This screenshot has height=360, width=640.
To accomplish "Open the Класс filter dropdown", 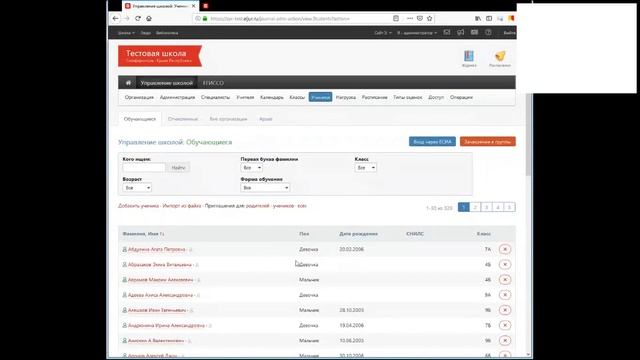I will (365, 168).
